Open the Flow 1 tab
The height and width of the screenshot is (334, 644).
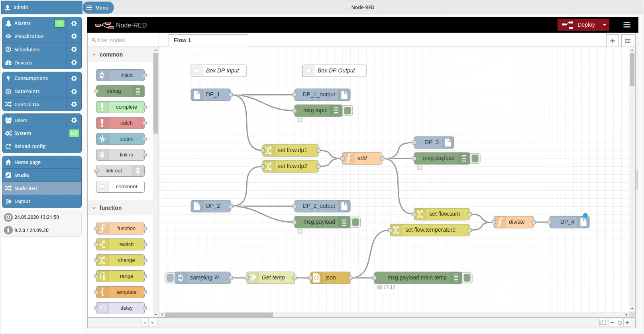pos(208,40)
